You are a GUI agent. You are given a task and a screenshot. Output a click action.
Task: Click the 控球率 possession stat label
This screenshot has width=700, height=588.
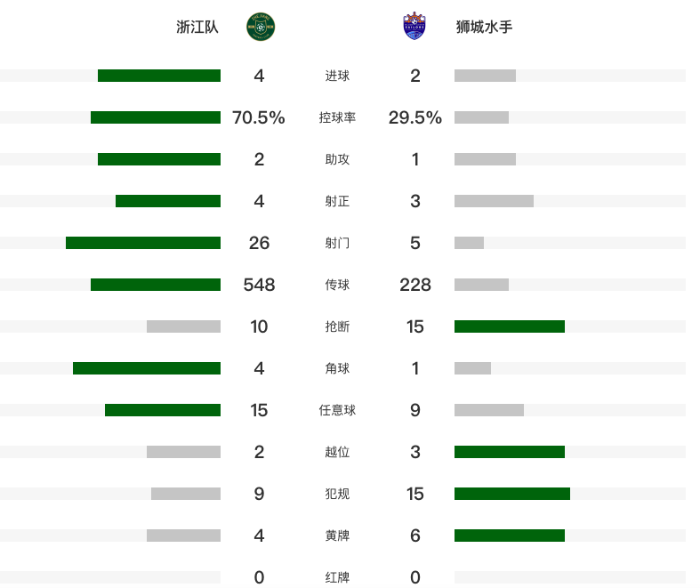[337, 117]
